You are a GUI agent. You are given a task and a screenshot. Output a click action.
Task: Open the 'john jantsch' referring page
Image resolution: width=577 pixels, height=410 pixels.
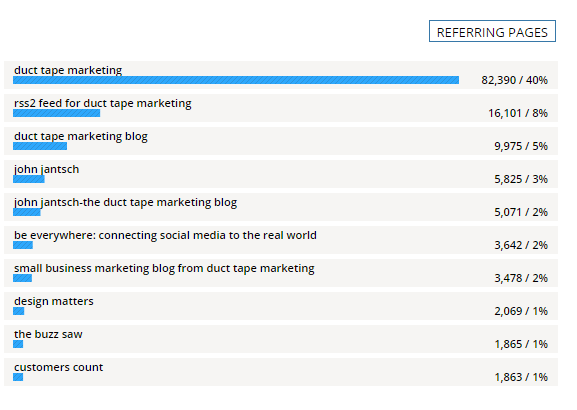click(46, 169)
